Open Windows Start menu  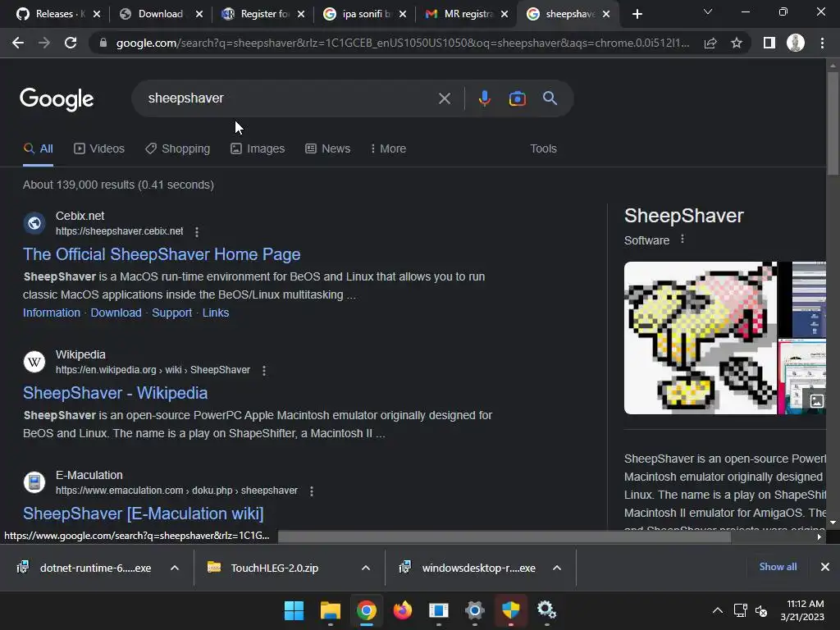[x=294, y=610]
